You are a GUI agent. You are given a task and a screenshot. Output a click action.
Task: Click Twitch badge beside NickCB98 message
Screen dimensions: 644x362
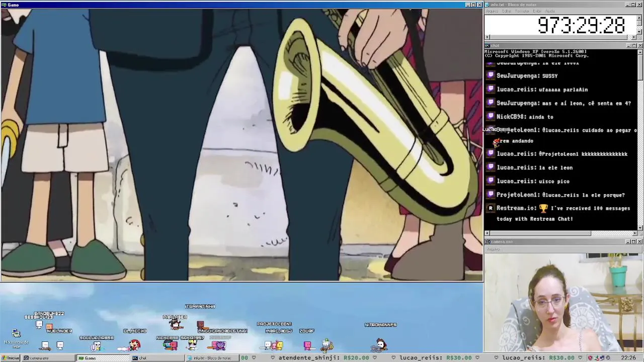point(491,116)
